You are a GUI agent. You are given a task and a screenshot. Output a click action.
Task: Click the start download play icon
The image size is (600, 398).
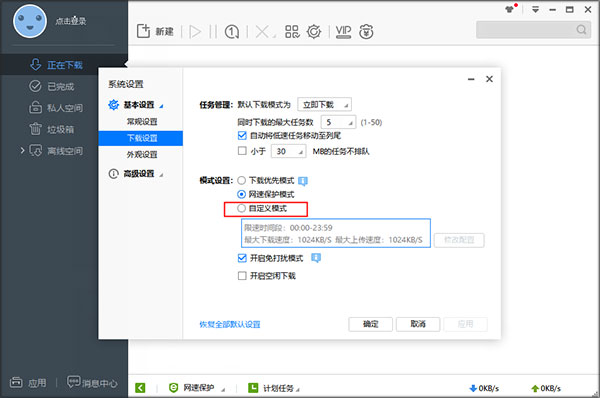(x=195, y=32)
